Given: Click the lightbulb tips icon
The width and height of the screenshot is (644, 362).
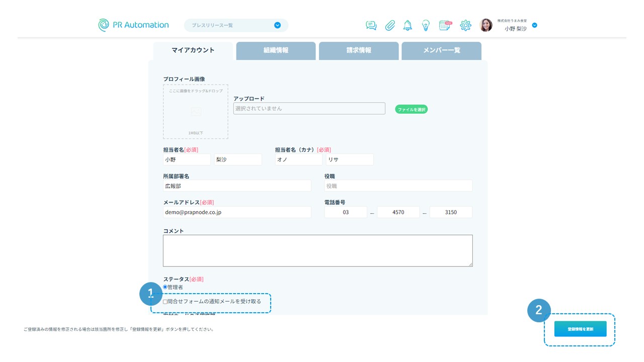Looking at the screenshot, I should point(426,26).
